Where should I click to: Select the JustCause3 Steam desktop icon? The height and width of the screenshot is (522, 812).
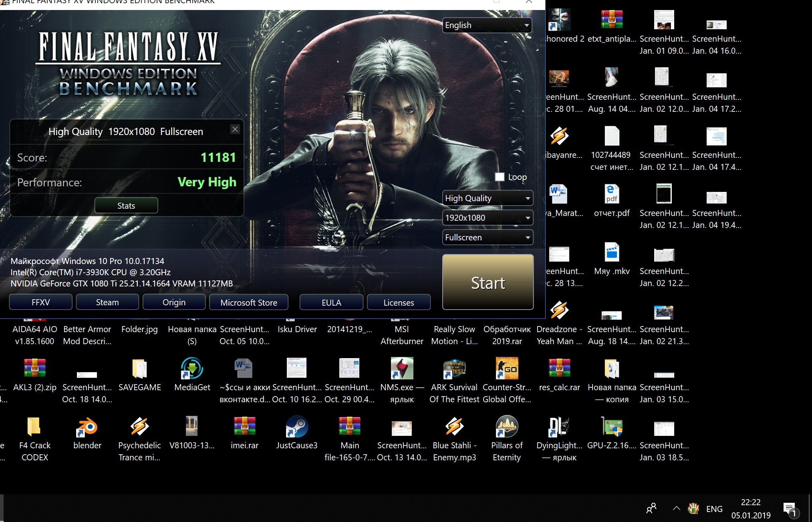pos(297,427)
